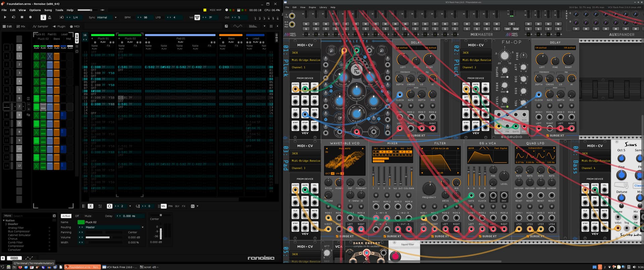Set track state to Mute
The height and width of the screenshot is (270, 644).
[x=88, y=216]
